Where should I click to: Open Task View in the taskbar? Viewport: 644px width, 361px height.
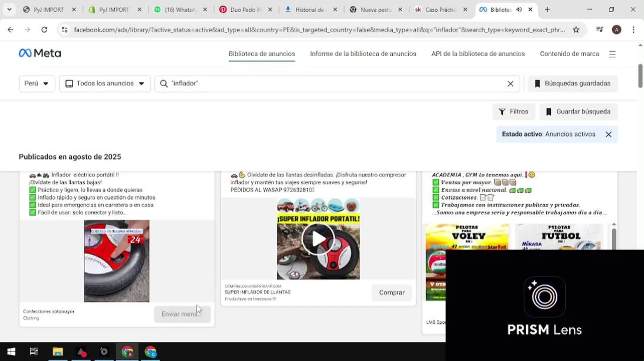34,352
